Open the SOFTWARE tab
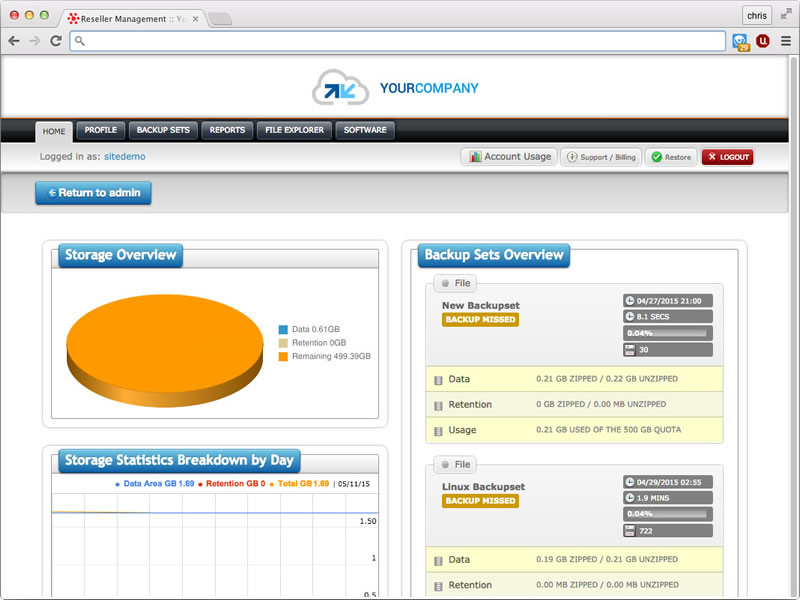The image size is (800, 600). click(365, 130)
